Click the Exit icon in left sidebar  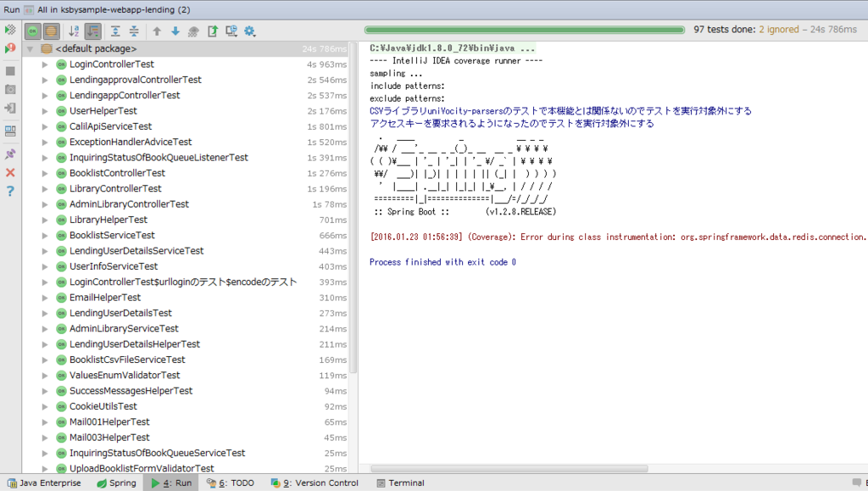coord(10,108)
